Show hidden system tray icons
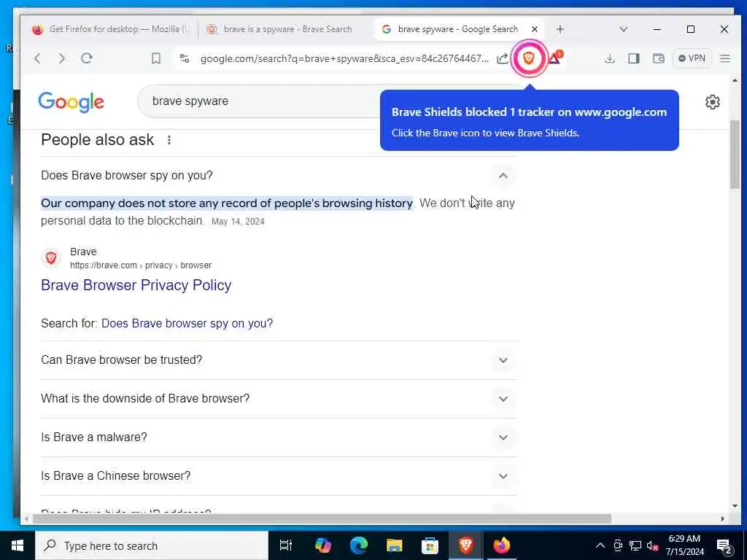Viewport: 747px width, 560px height. [600, 545]
